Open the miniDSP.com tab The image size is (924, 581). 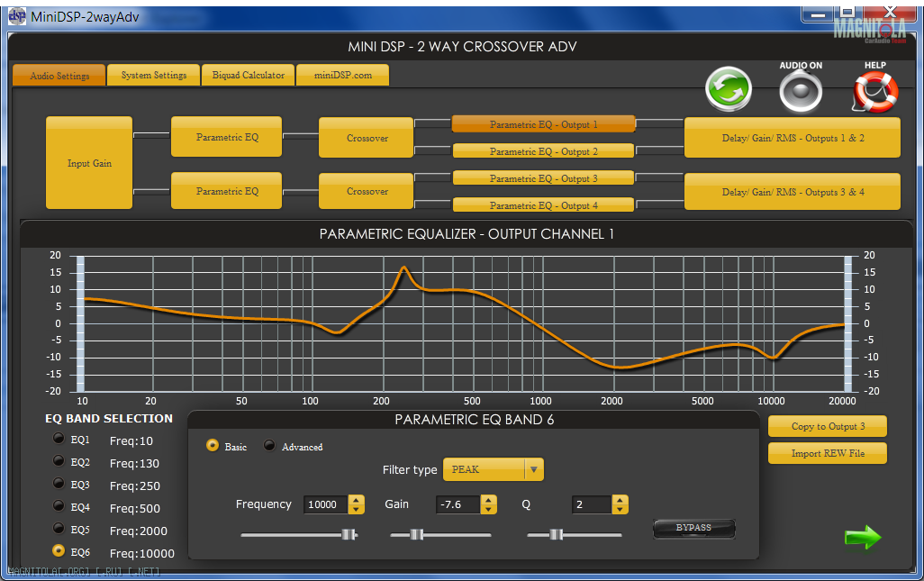coord(343,75)
